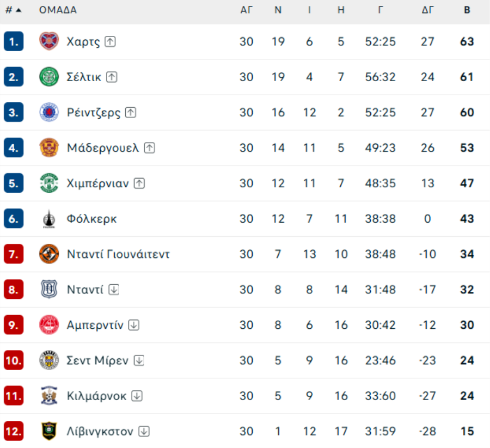Sort by the ΔΓ goal difference header
The width and height of the screenshot is (490, 448).
[x=427, y=10]
